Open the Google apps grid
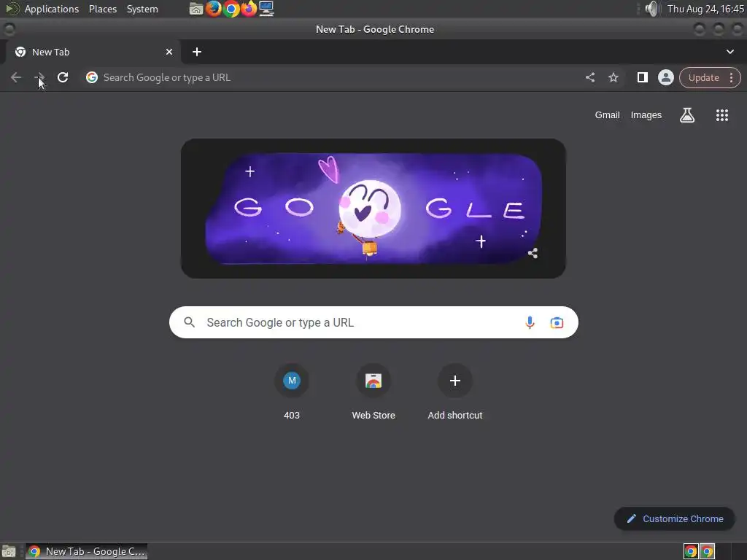The image size is (747, 560). pos(721,114)
